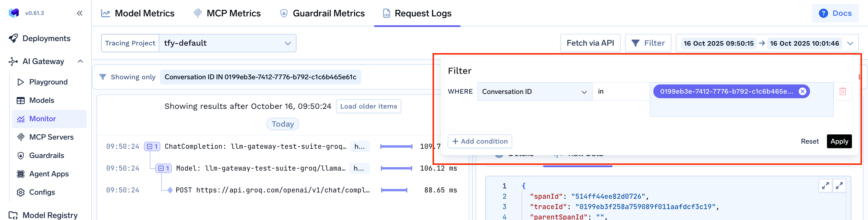
Task: Open Docs help link
Action: [x=835, y=13]
